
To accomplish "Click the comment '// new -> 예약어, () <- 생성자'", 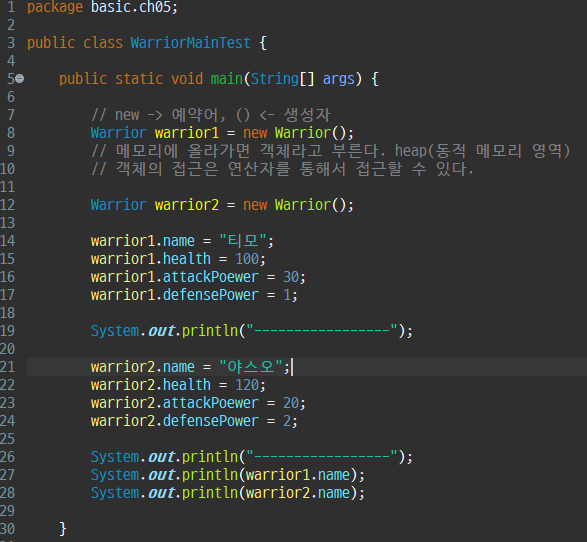I will [211, 115].
